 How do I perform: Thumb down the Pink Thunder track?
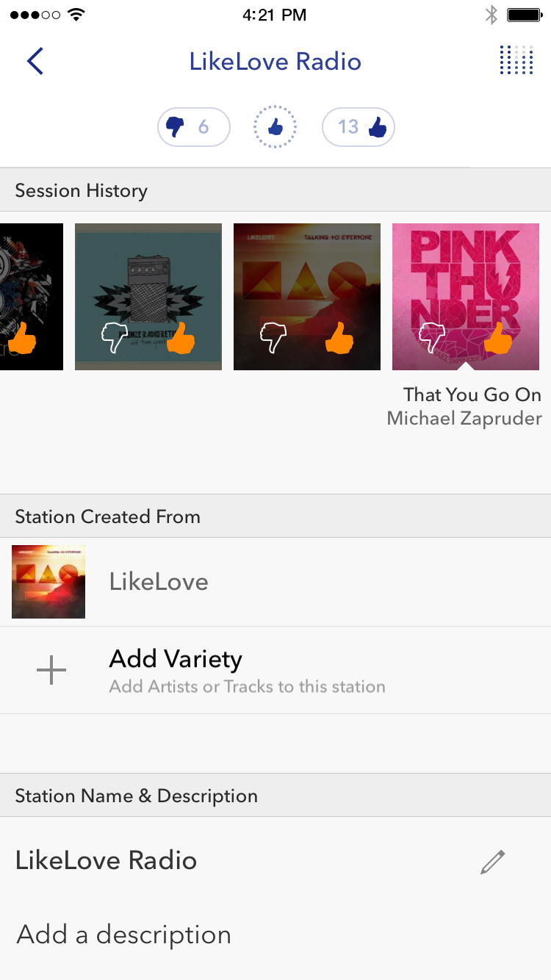click(x=431, y=338)
